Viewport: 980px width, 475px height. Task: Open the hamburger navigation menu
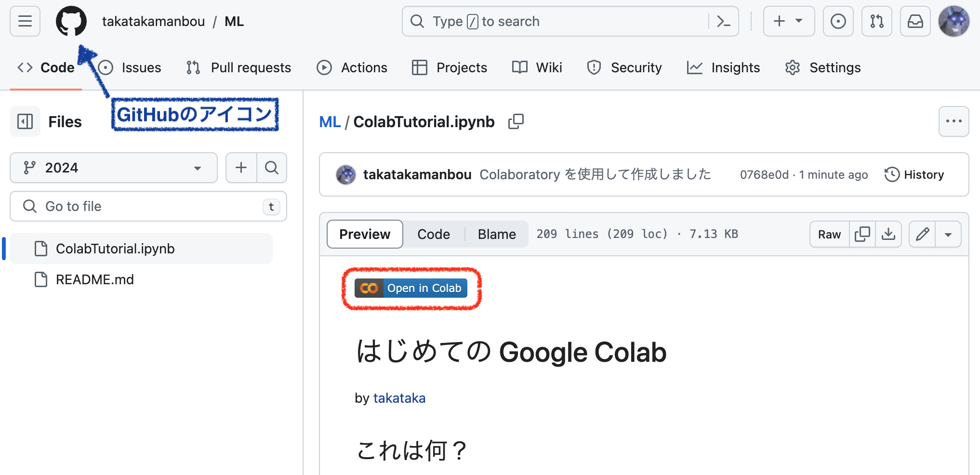25,21
